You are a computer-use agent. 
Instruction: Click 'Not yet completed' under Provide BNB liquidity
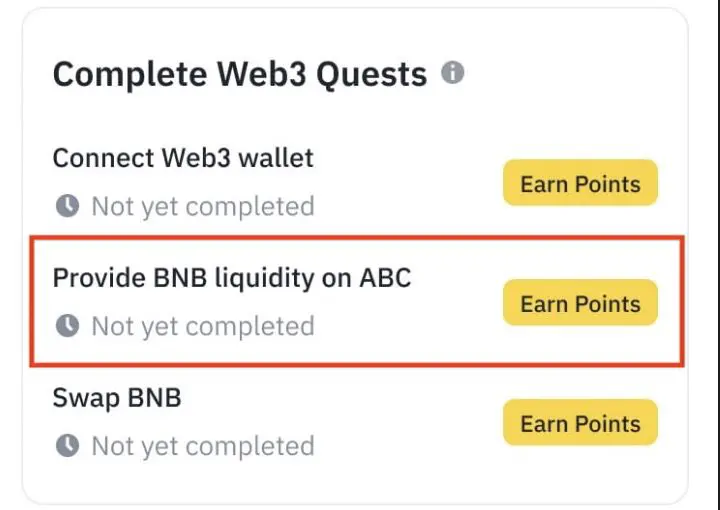point(202,327)
